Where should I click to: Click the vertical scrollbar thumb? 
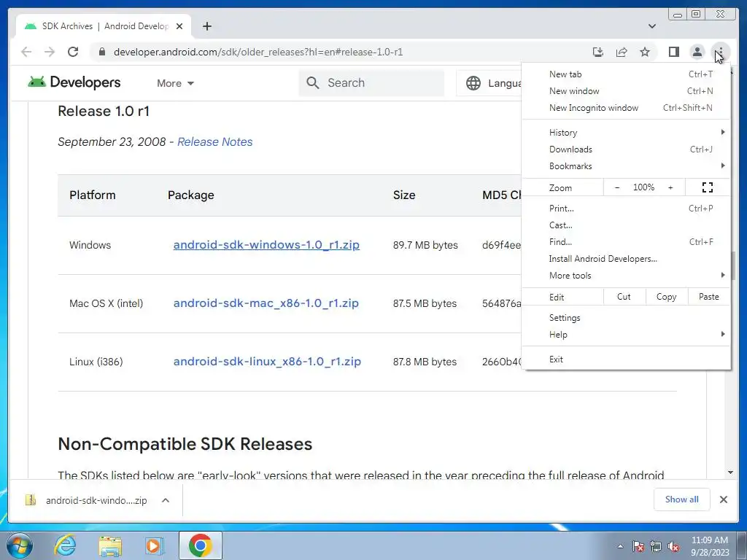(x=732, y=265)
